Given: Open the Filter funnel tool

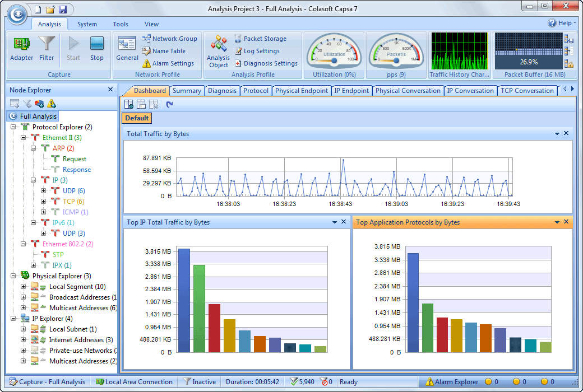Looking at the screenshot, I should (47, 48).
